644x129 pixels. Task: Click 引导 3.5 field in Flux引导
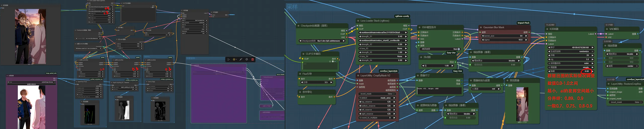[x=317, y=82]
